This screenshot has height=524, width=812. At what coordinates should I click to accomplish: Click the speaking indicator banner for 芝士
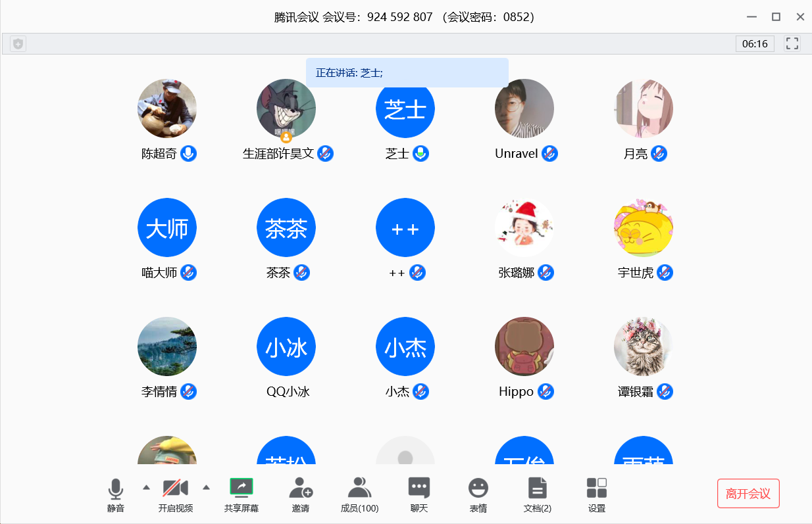point(407,72)
